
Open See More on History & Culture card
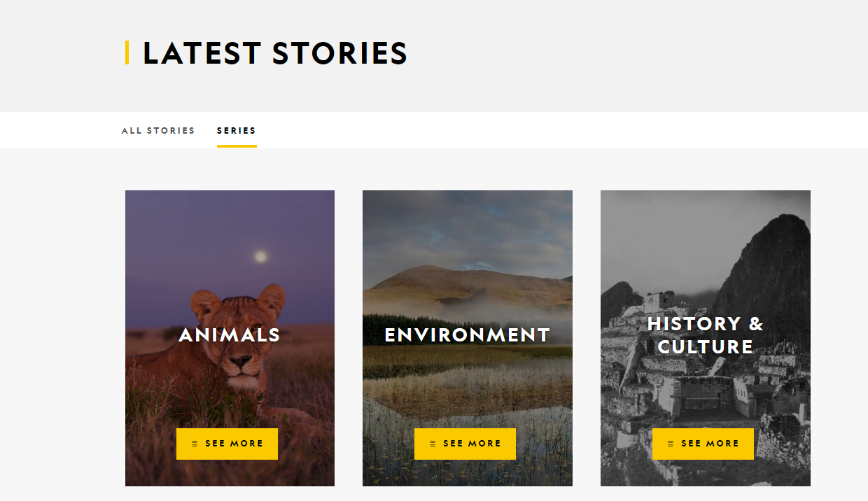coord(703,444)
